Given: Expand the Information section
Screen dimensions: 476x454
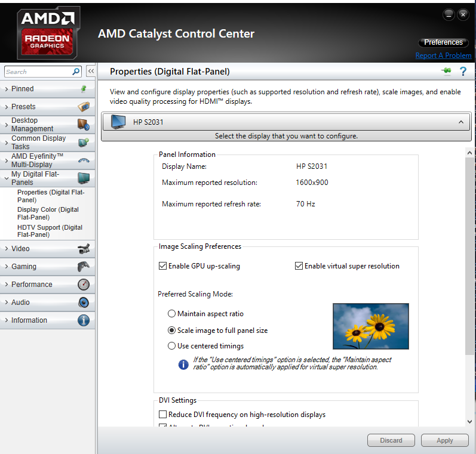Looking at the screenshot, I should point(47,320).
